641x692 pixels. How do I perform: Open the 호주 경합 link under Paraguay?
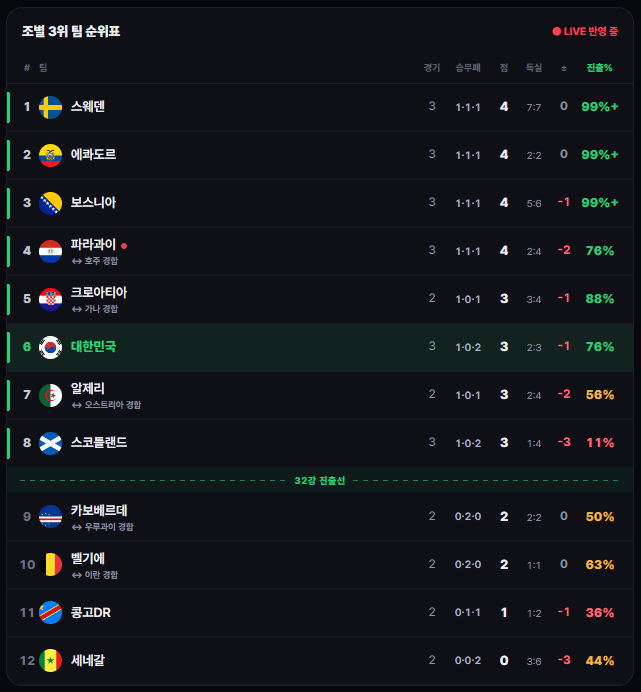[x=95, y=261]
